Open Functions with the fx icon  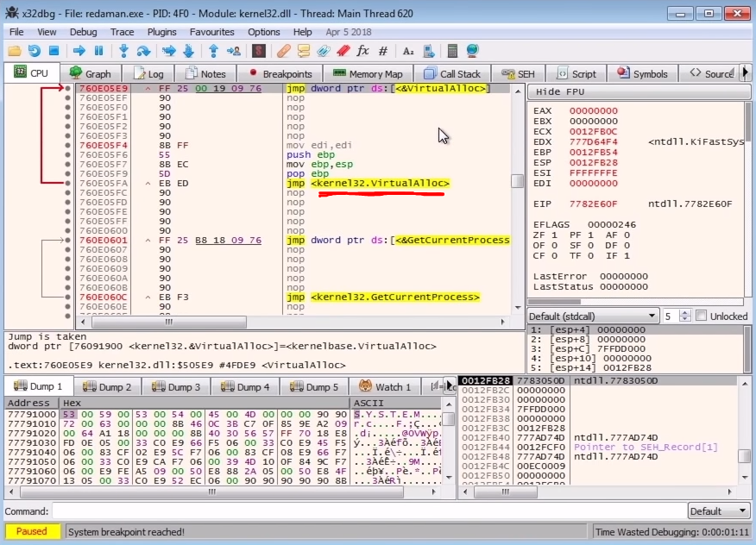[x=363, y=51]
